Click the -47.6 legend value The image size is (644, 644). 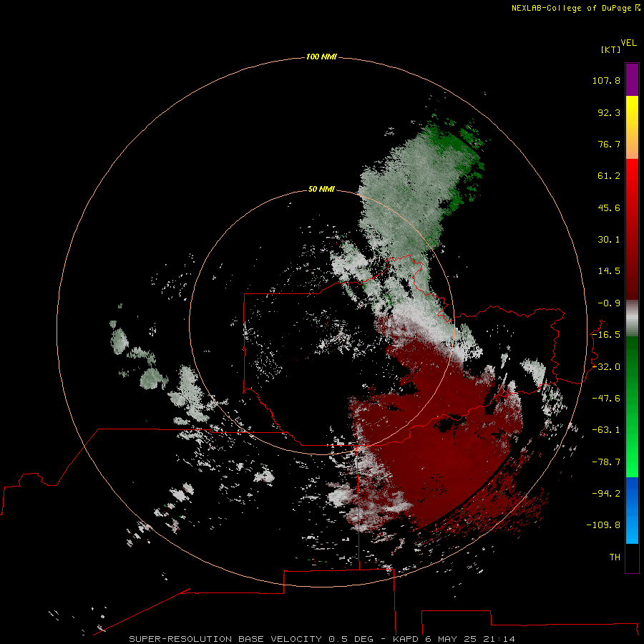(x=606, y=399)
